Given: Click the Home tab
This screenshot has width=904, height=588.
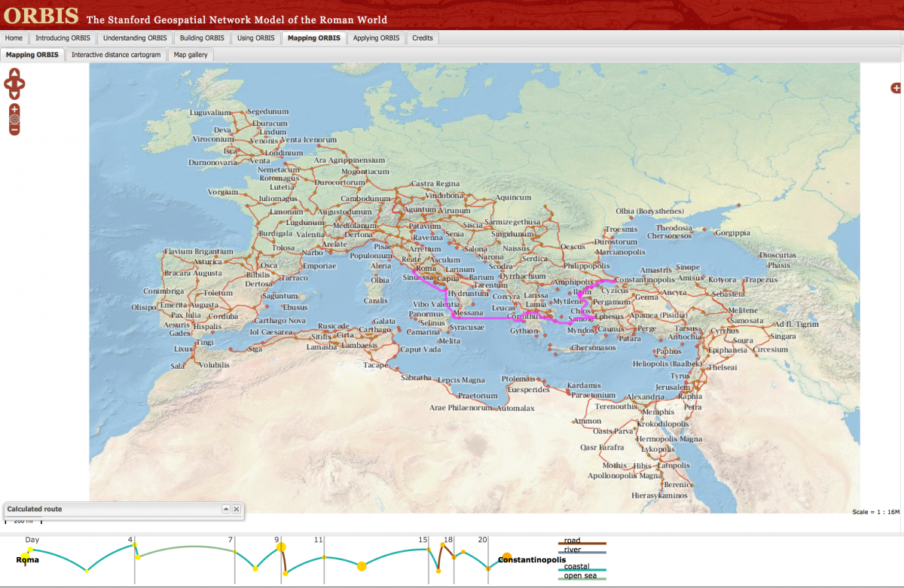Looking at the screenshot, I should tap(14, 38).
